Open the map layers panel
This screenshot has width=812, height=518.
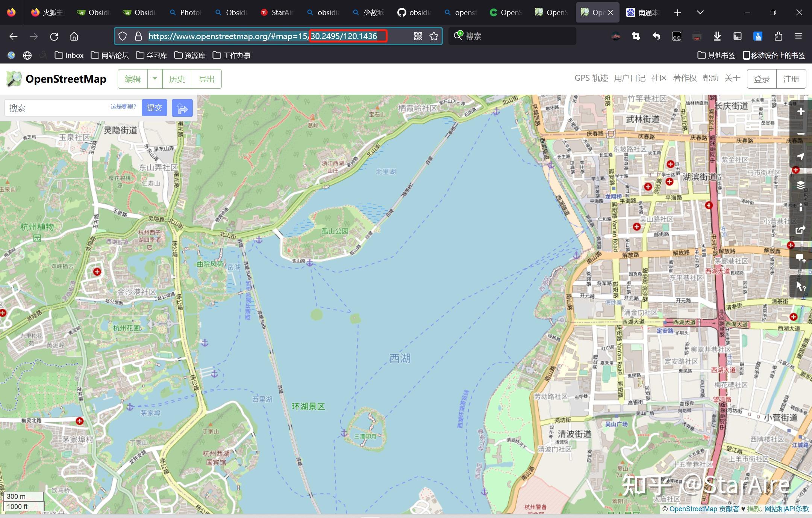tap(801, 185)
